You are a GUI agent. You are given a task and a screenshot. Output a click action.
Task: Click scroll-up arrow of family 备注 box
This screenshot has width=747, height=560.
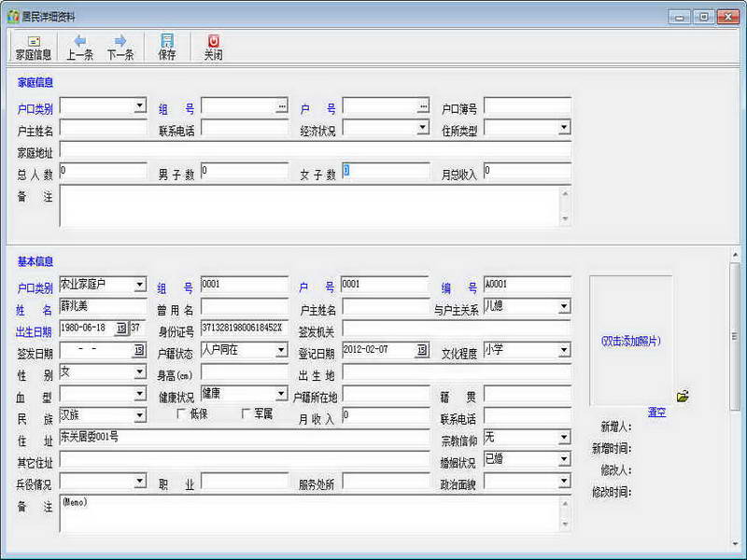(x=565, y=193)
